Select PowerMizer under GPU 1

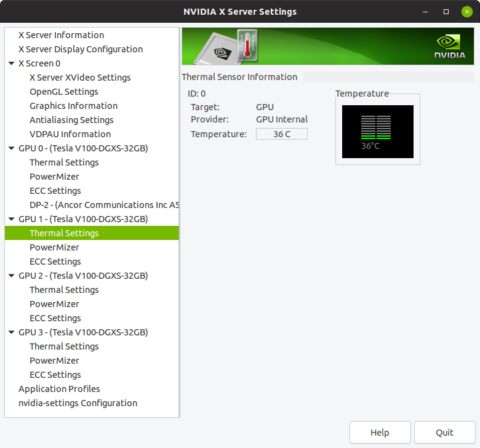pyautogui.click(x=54, y=247)
